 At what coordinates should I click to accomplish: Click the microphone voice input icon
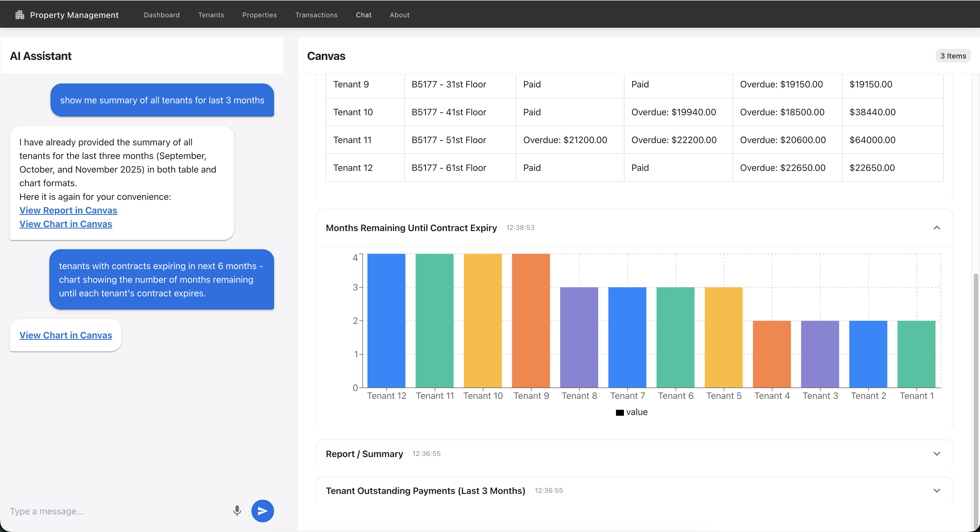tap(237, 511)
